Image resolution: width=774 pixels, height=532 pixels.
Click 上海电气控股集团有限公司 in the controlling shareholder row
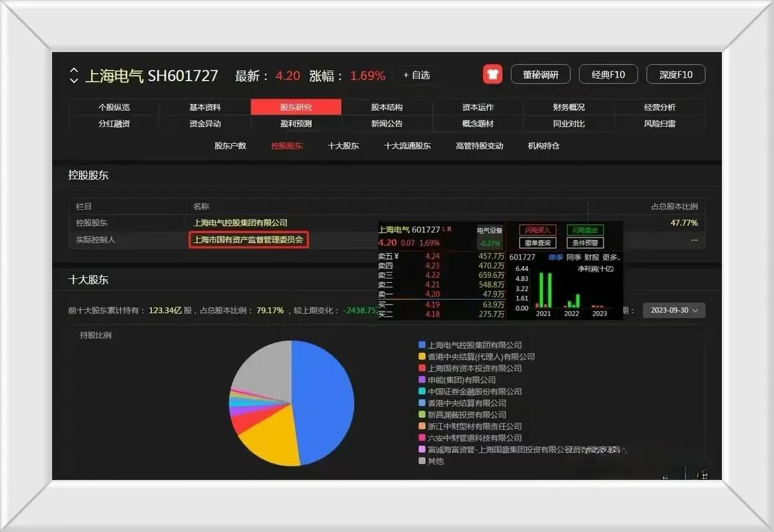(x=241, y=223)
